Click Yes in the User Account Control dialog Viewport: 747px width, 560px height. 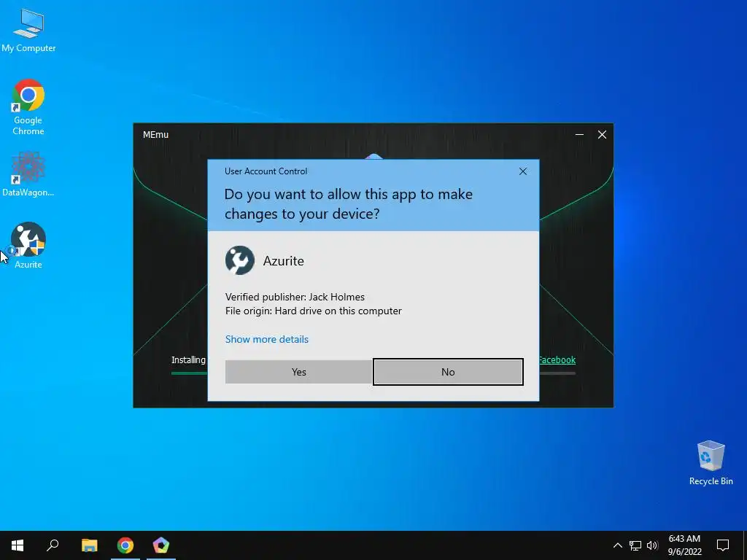point(298,372)
